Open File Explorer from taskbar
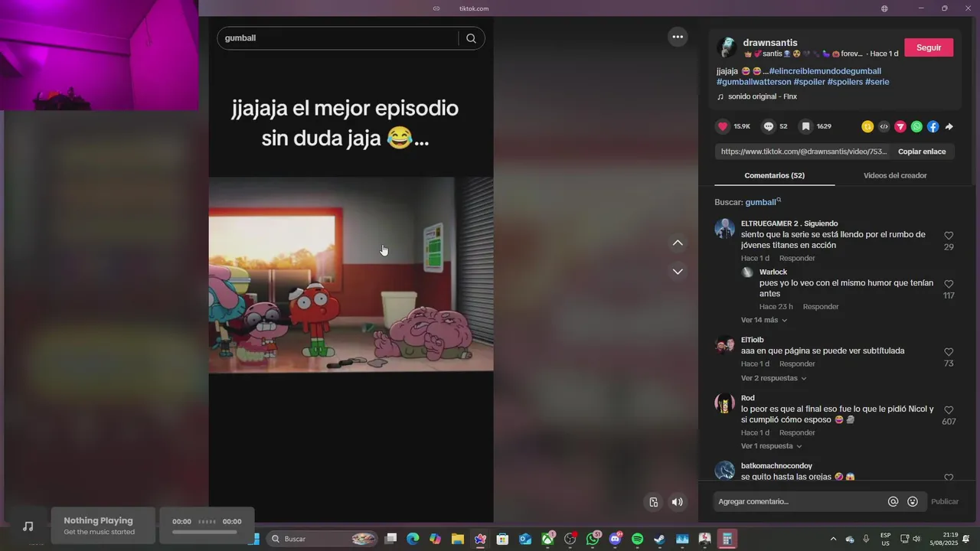Screen dimensions: 980x551 pyautogui.click(x=458, y=539)
